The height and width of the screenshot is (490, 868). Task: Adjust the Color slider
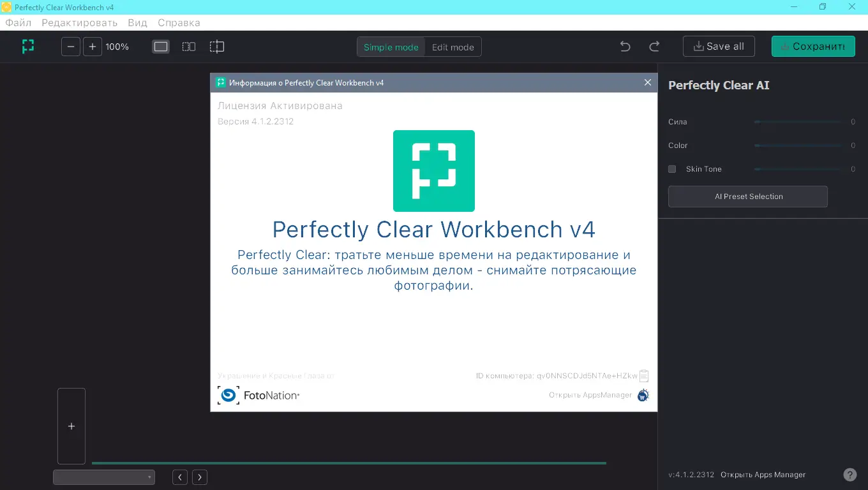coord(798,145)
